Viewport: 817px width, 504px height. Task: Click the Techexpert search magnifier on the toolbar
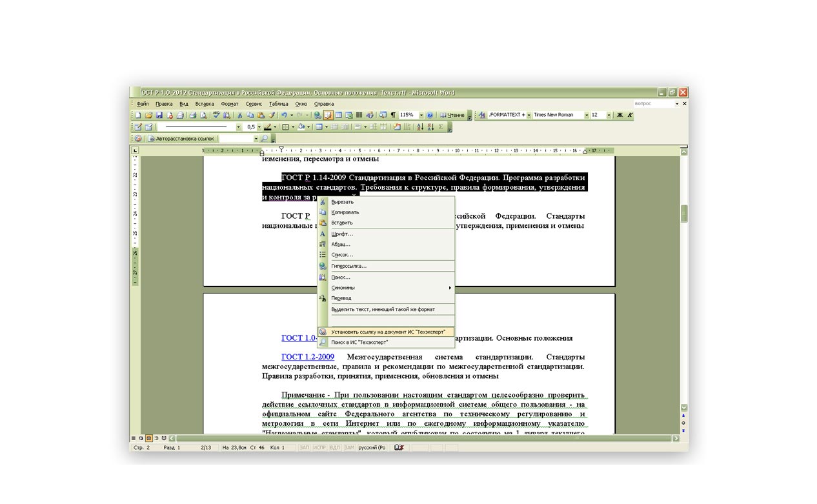[x=264, y=139]
